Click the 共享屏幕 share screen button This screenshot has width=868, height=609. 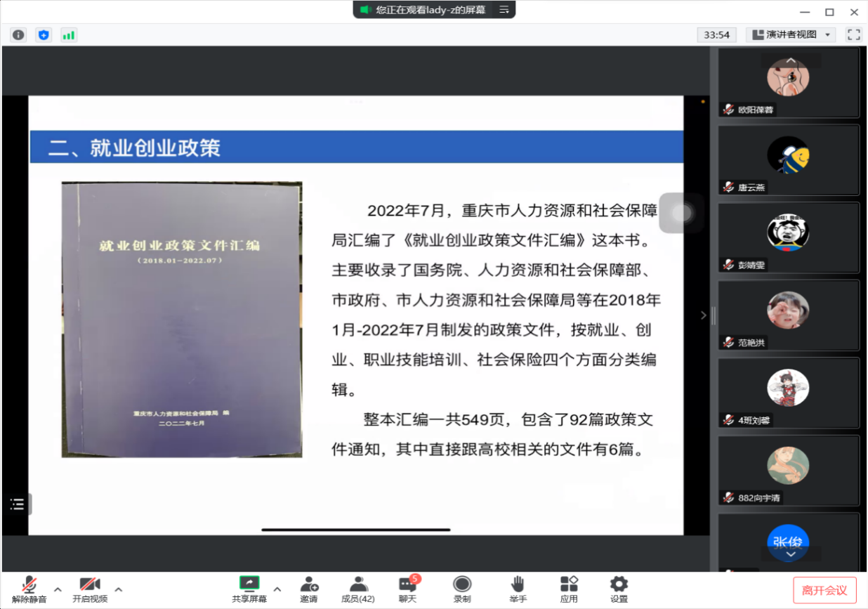[x=249, y=589]
